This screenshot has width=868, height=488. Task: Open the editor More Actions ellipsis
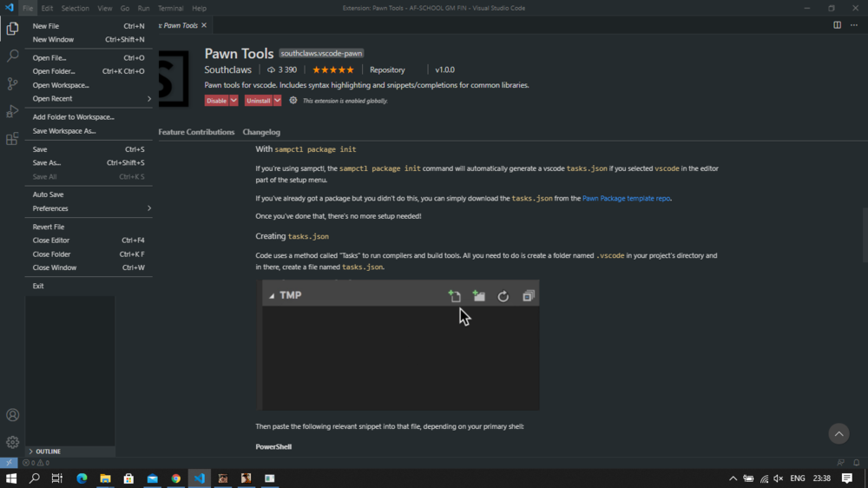click(x=854, y=25)
